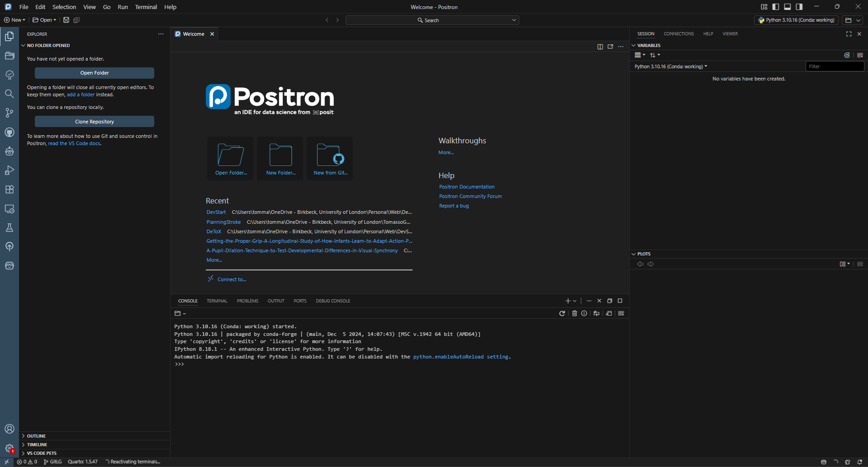The width and height of the screenshot is (868, 467).
Task: Open Run and Debug view
Action: click(x=9, y=170)
